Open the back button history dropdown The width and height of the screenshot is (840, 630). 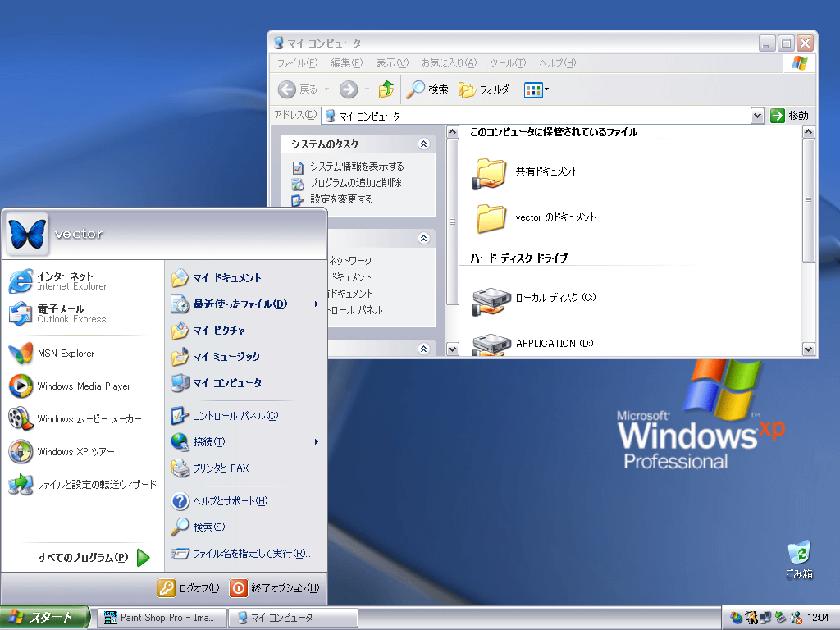326,89
